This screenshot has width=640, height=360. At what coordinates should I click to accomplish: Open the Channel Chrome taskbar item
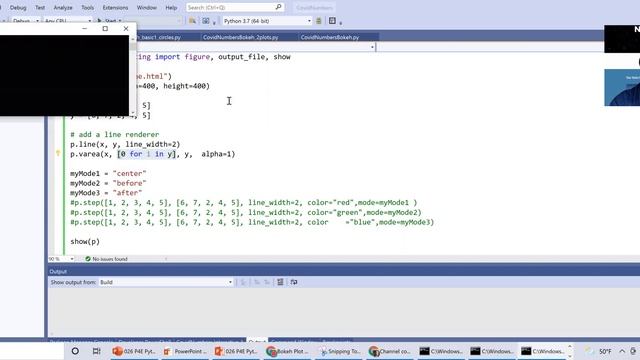[x=389, y=351]
